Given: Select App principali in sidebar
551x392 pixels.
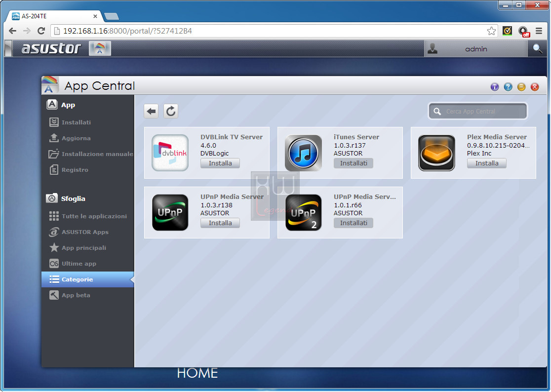Looking at the screenshot, I should tap(88, 248).
